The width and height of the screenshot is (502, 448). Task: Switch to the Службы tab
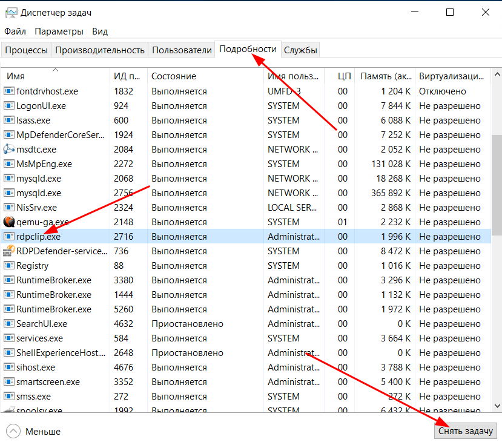click(x=300, y=50)
